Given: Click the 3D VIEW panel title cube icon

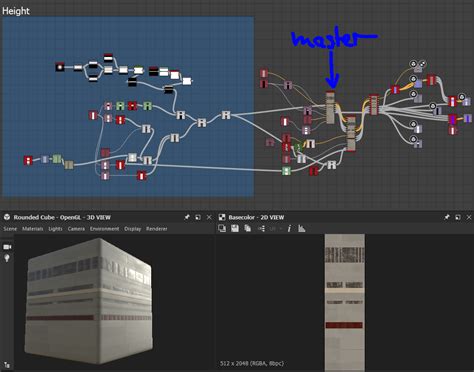Looking at the screenshot, I should pyautogui.click(x=7, y=217).
